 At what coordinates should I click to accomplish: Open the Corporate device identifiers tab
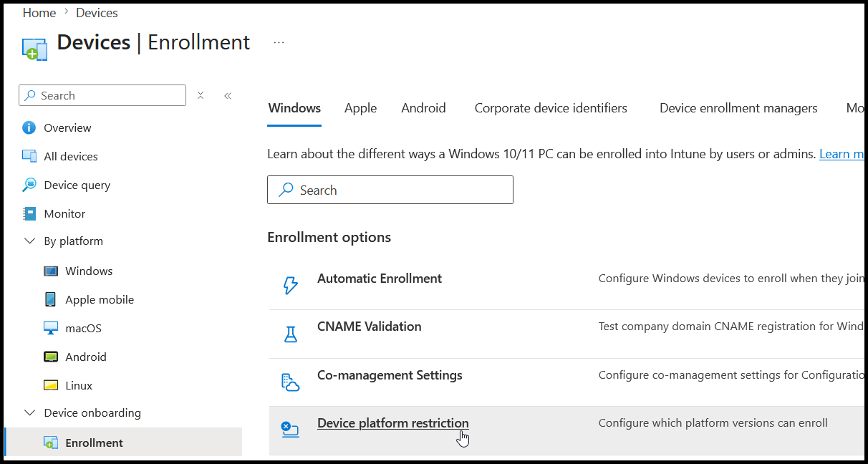click(551, 108)
